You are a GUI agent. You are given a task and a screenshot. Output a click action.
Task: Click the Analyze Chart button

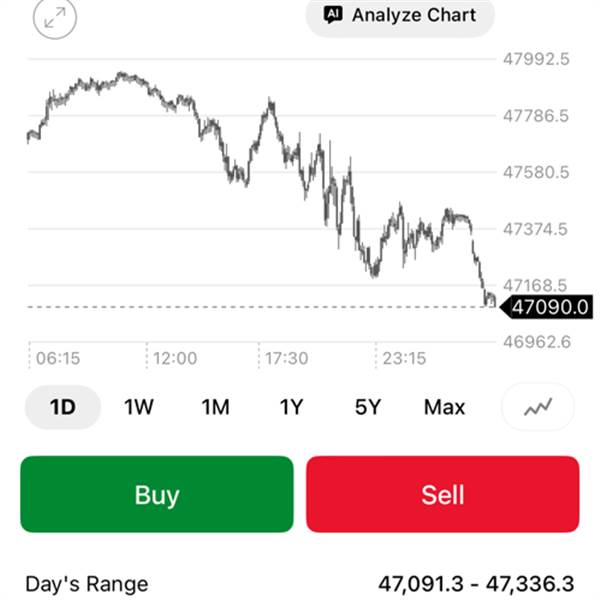pyautogui.click(x=400, y=16)
